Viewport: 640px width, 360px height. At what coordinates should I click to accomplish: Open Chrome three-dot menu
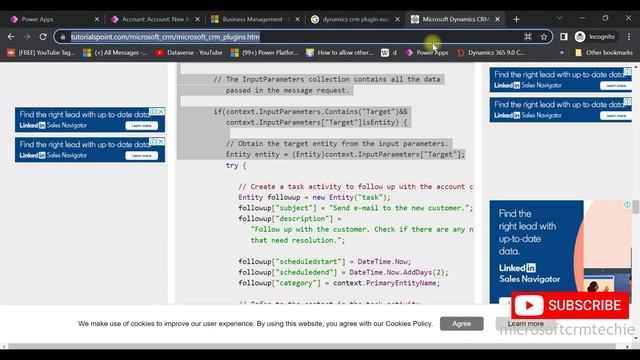pos(629,37)
